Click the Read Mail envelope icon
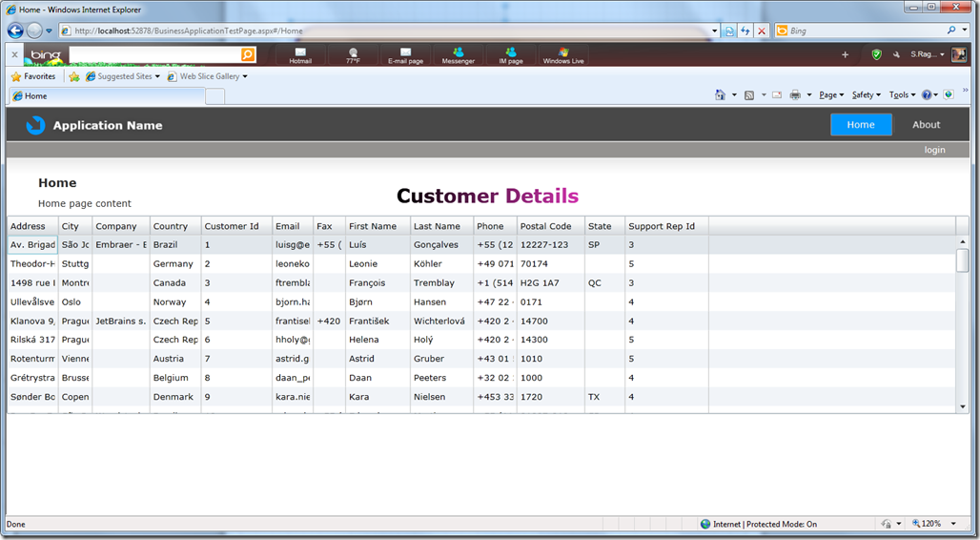Image resolution: width=980 pixels, height=540 pixels. 776,95
